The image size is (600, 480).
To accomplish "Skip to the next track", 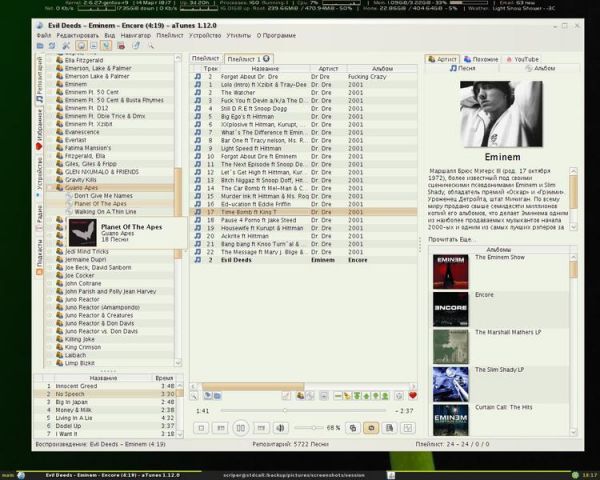I will [x=261, y=428].
